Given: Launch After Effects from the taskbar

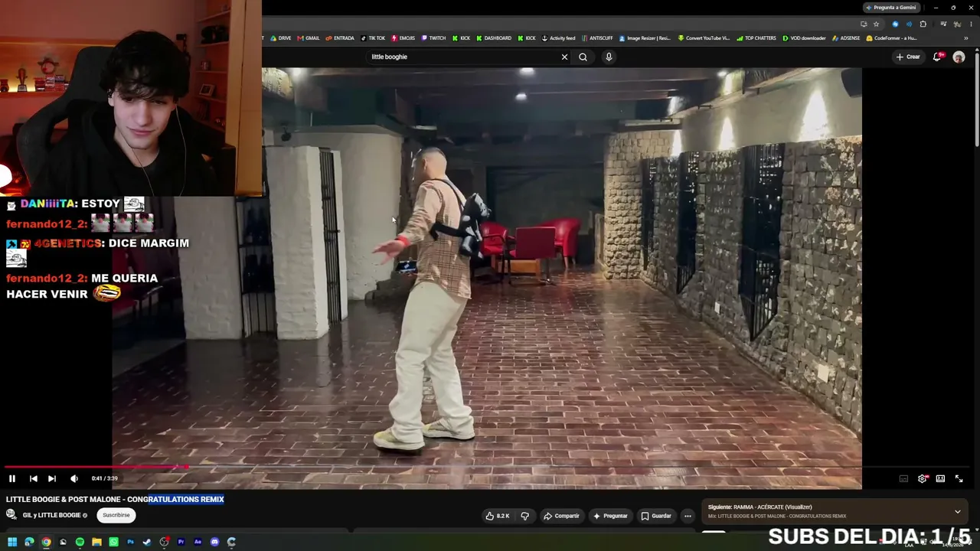Looking at the screenshot, I should (x=198, y=543).
